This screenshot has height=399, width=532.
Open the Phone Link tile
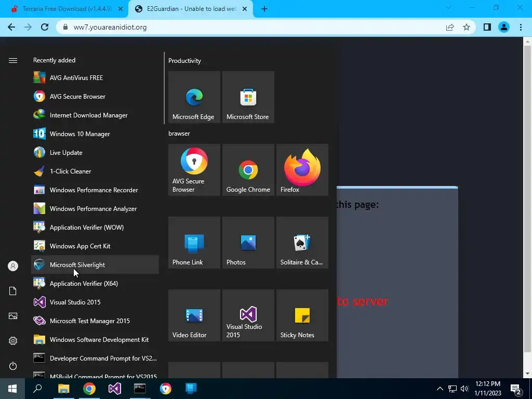tap(194, 243)
